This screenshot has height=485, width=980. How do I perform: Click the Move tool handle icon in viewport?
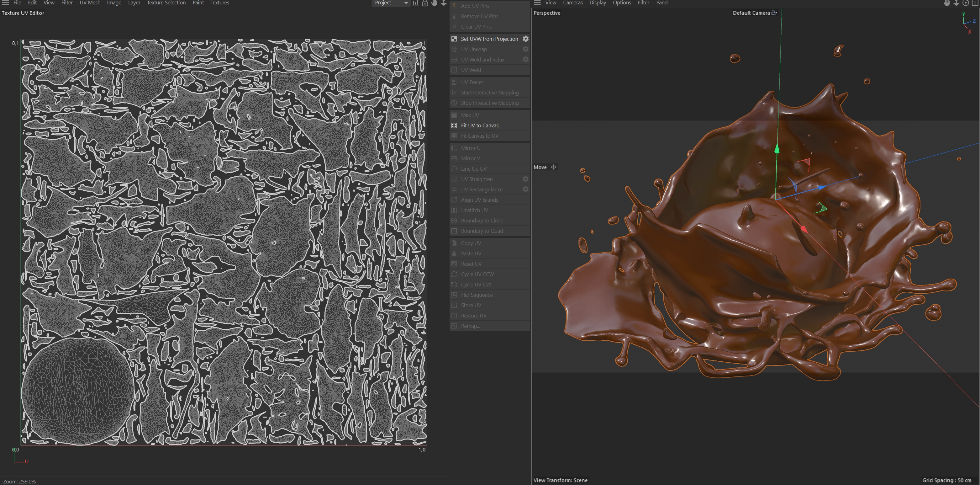click(x=554, y=167)
